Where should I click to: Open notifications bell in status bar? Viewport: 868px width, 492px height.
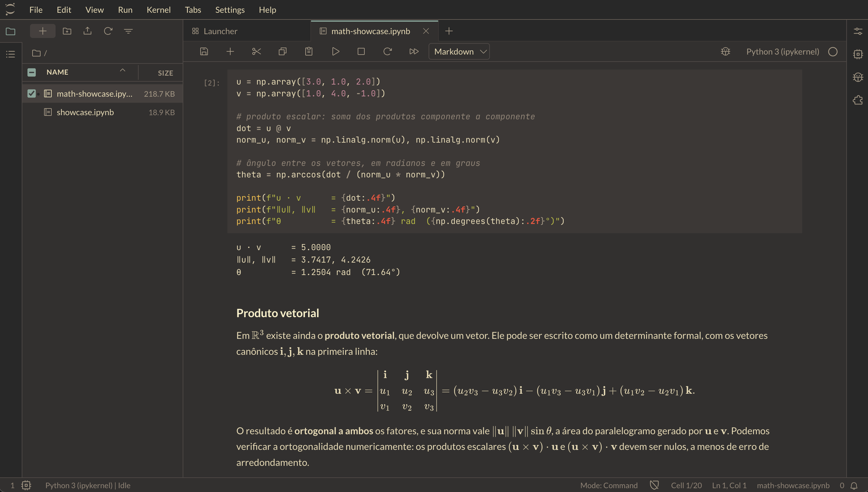coord(854,485)
